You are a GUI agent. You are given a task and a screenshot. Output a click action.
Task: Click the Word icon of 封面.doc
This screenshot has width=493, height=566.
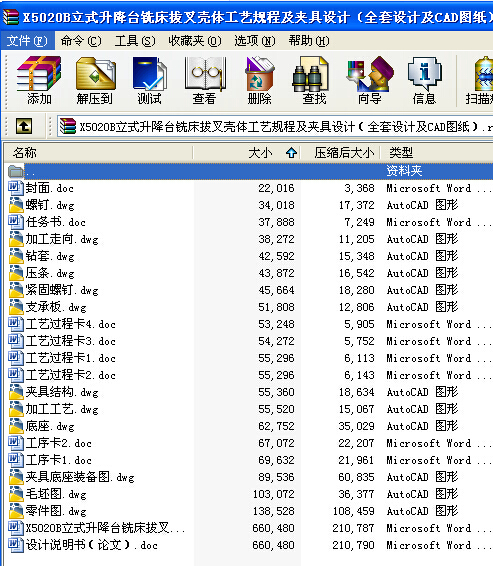(16, 188)
